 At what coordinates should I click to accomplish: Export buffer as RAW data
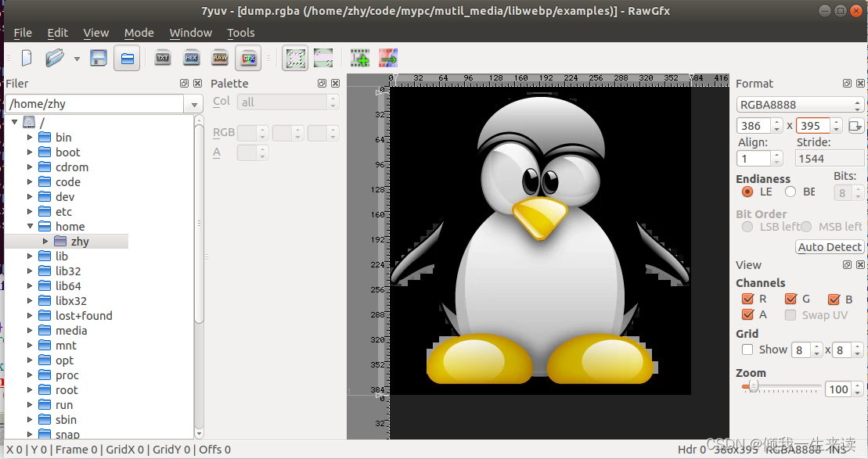tap(219, 57)
